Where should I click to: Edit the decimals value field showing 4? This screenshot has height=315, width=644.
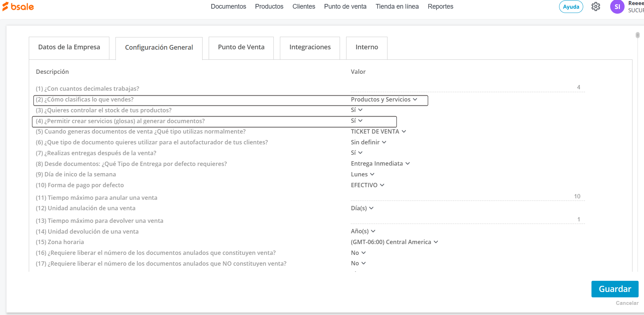click(x=468, y=87)
